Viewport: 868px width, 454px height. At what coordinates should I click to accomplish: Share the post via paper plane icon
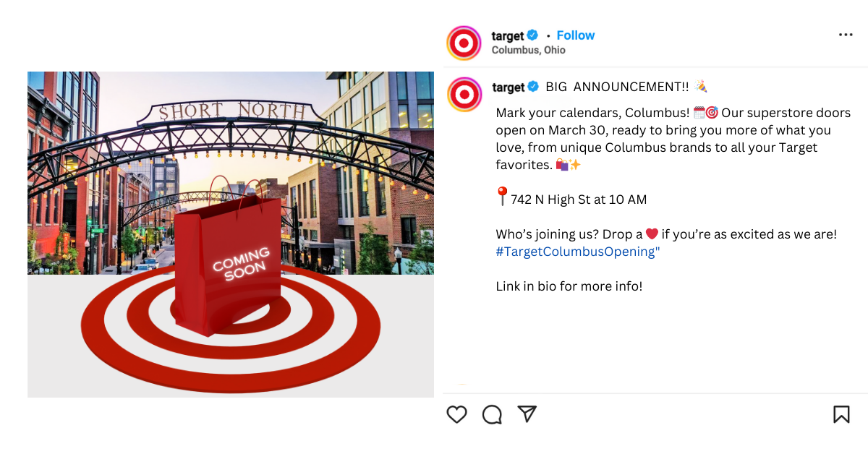point(527,414)
